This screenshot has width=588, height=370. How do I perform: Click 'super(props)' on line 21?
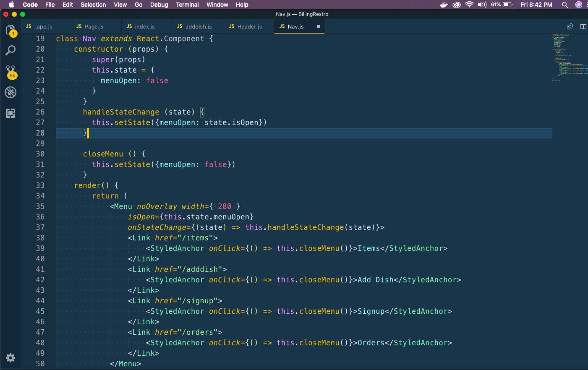click(119, 60)
